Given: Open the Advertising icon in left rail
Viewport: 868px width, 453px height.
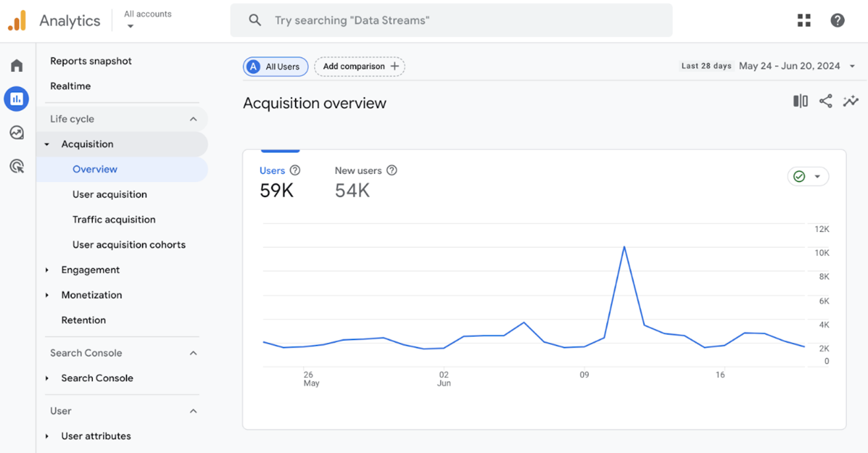Looking at the screenshot, I should [16, 166].
